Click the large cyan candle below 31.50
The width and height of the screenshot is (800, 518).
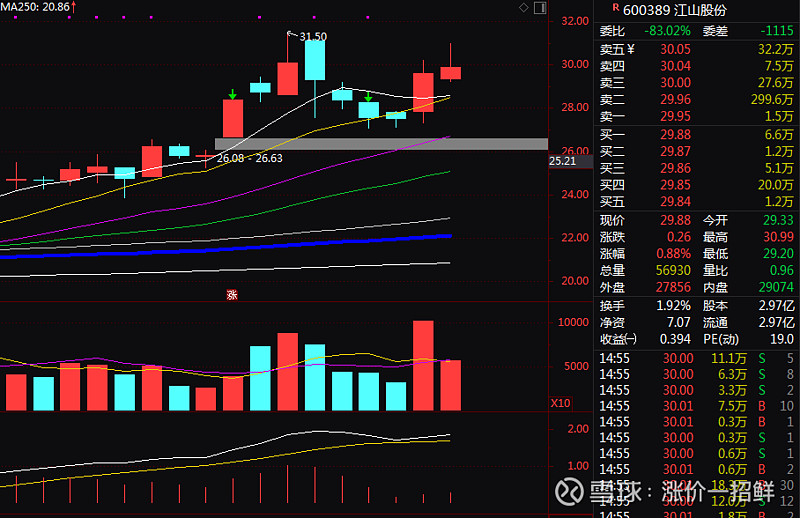click(315, 60)
